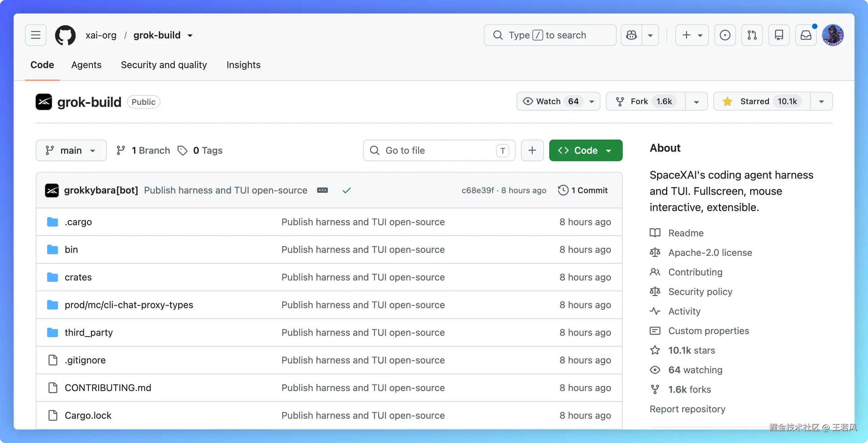868x443 pixels.
Task: Toggle the Starred button
Action: coord(762,101)
